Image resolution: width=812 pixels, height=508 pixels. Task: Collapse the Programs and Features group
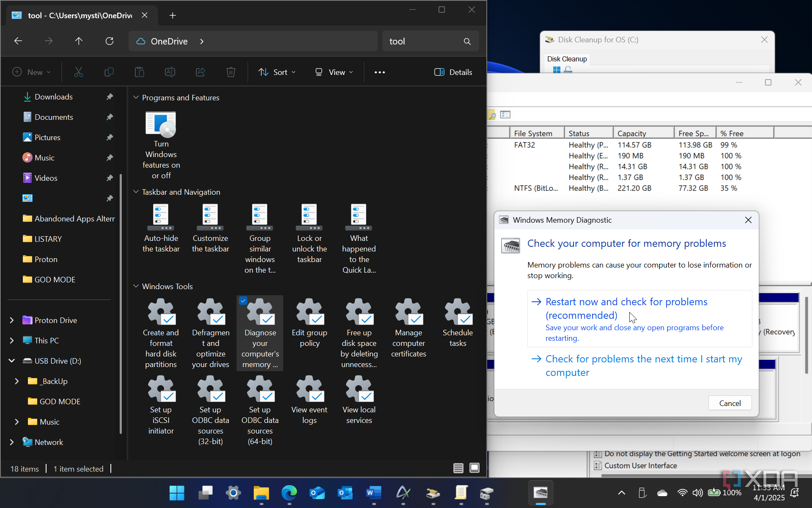(x=136, y=97)
